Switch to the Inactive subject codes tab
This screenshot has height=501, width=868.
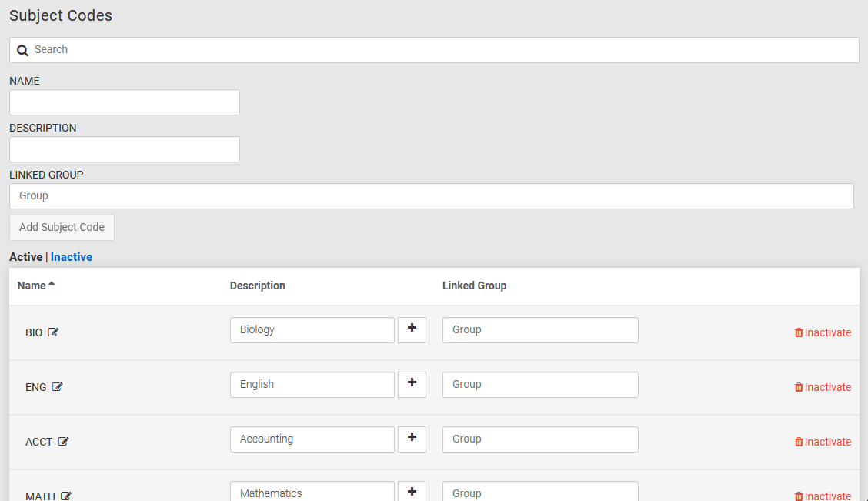click(72, 257)
